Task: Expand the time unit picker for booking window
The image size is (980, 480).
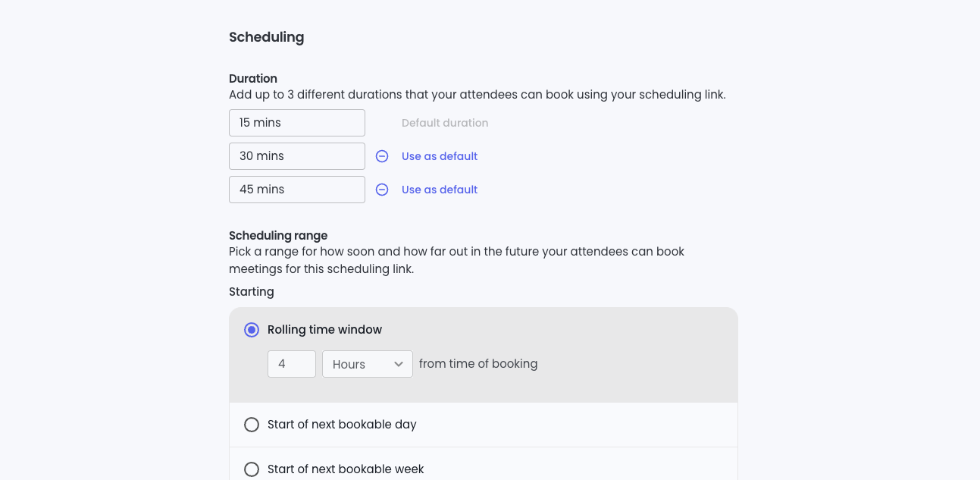Action: [x=368, y=364]
